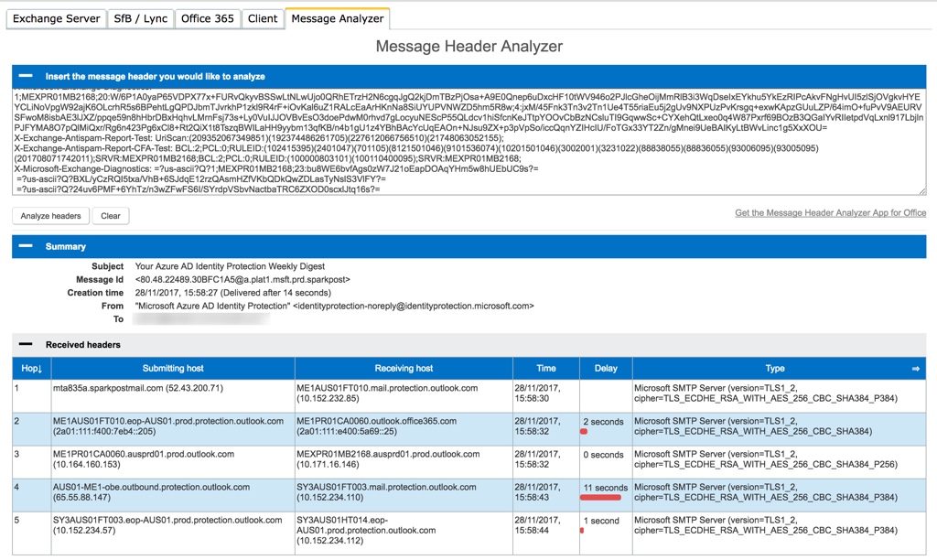937x560 pixels.
Task: Click the 1 second delay bar
Action: pyautogui.click(x=582, y=530)
